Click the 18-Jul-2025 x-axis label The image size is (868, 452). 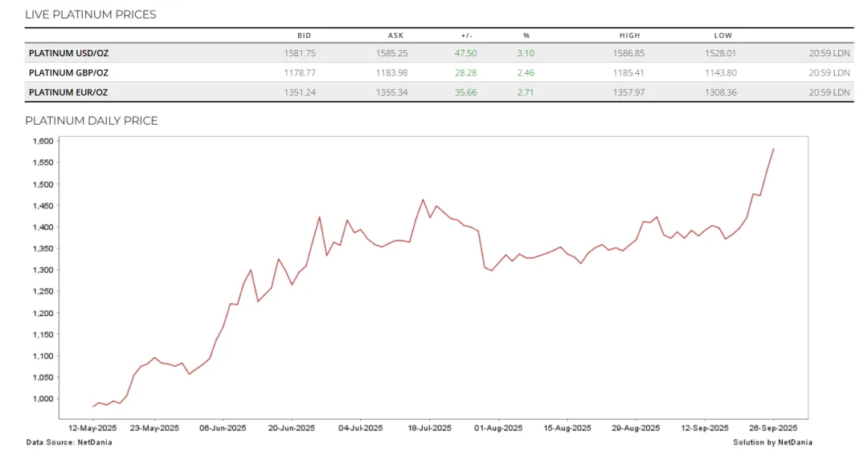click(x=429, y=428)
